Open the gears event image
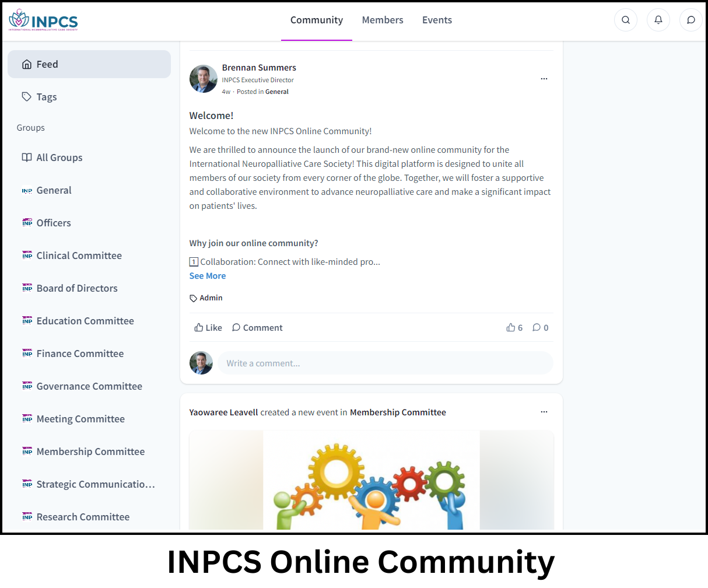The image size is (708, 588). tap(371, 480)
